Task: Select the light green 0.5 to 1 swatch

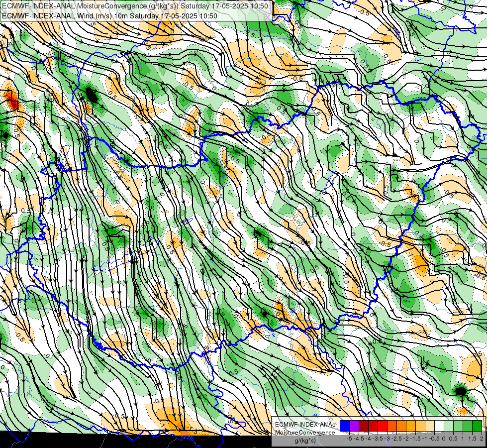Action: [x=458, y=426]
